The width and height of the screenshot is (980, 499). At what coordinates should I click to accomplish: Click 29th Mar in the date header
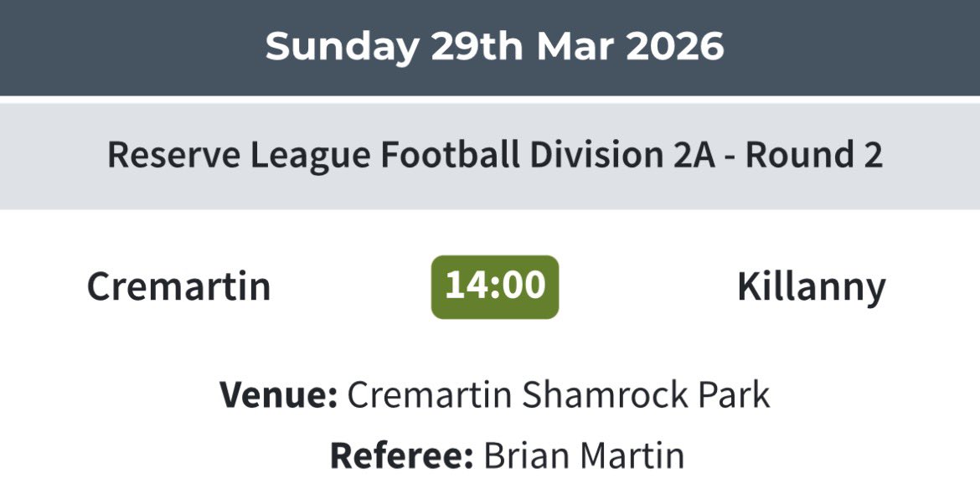[x=514, y=47]
